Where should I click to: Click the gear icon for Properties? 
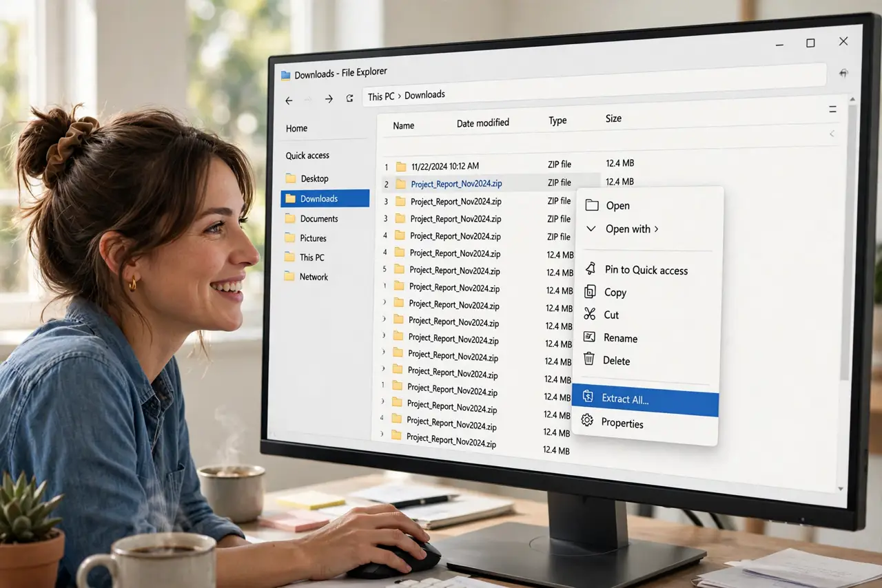pyautogui.click(x=587, y=420)
